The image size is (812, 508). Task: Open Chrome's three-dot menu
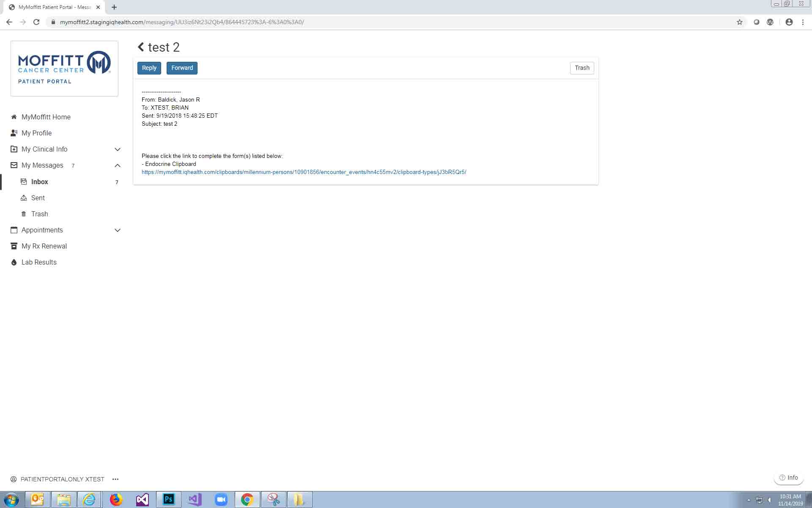coord(803,22)
